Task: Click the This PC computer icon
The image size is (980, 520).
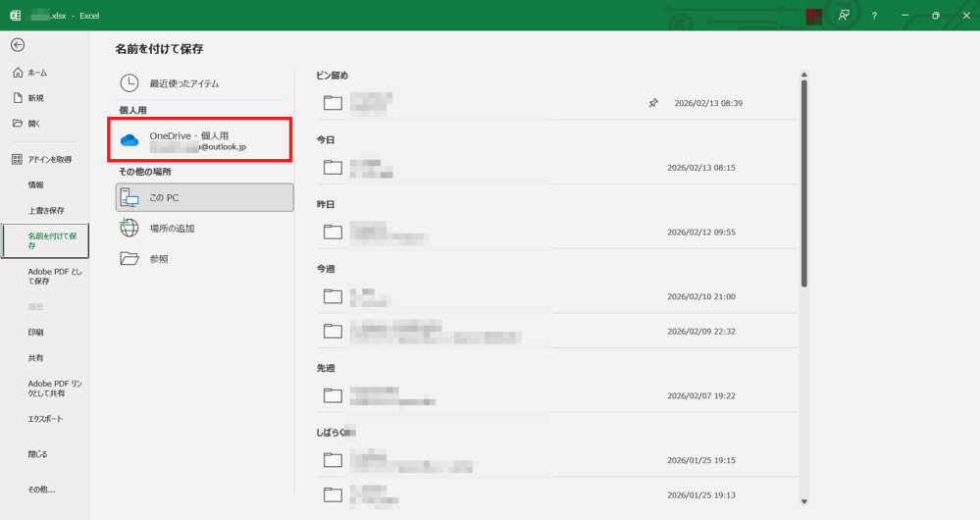Action: click(x=129, y=197)
